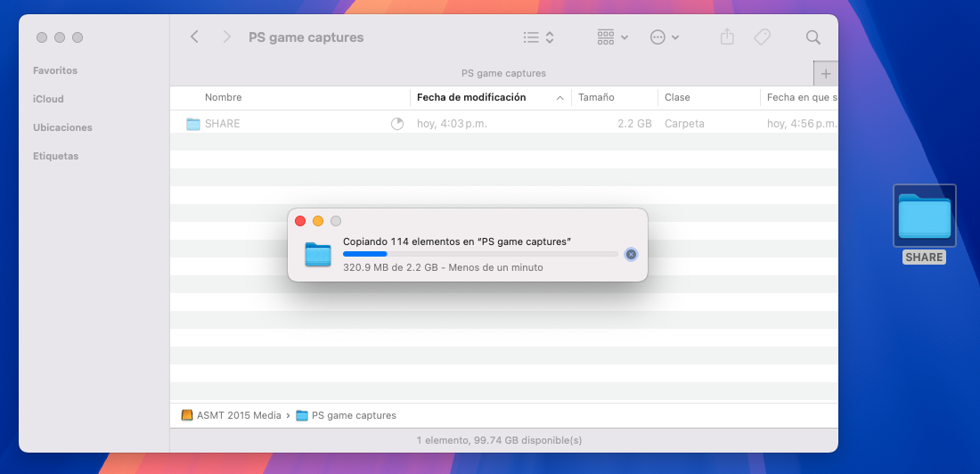Expand the Ubicaciones sidebar section

[62, 127]
